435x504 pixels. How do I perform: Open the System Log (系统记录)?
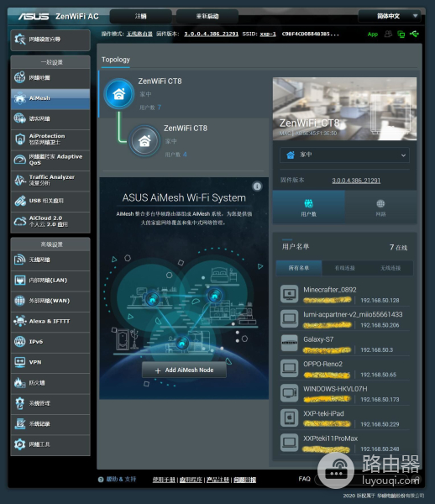tap(50, 424)
